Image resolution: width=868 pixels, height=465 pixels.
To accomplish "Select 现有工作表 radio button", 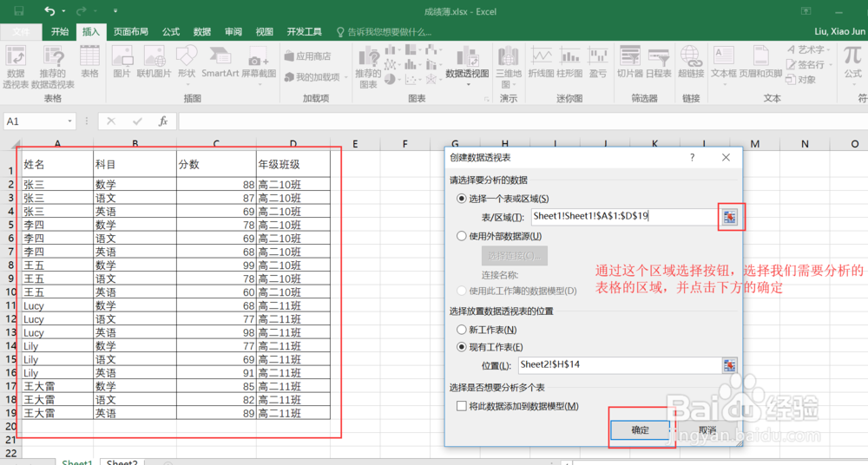I will point(461,347).
